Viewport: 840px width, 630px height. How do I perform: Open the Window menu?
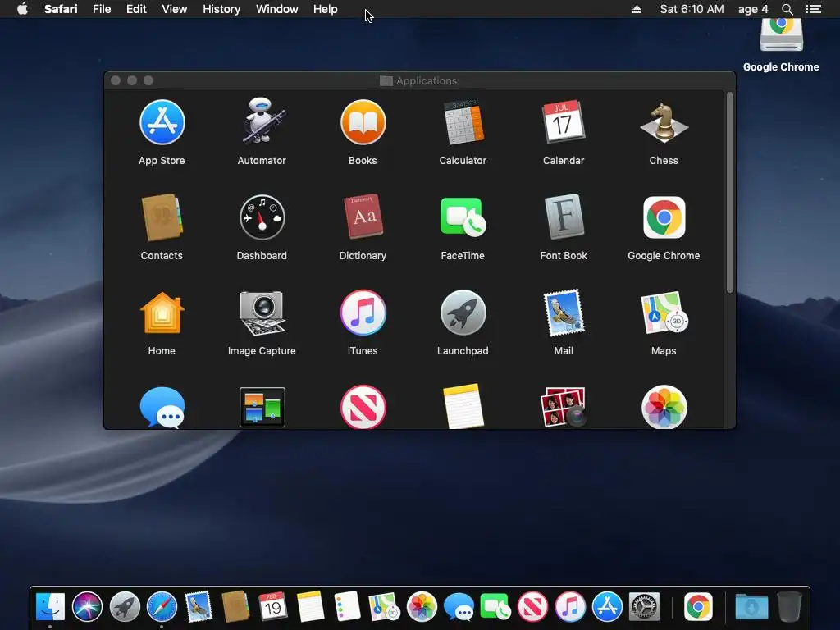click(277, 9)
